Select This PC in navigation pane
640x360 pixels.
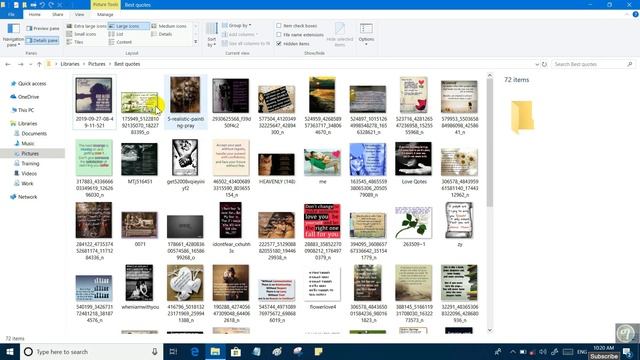tap(23, 110)
